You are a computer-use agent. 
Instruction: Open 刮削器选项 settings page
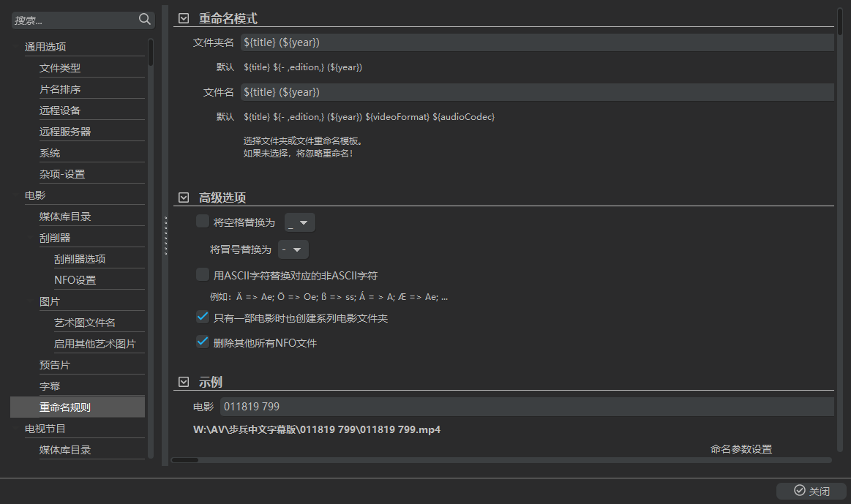(80, 259)
